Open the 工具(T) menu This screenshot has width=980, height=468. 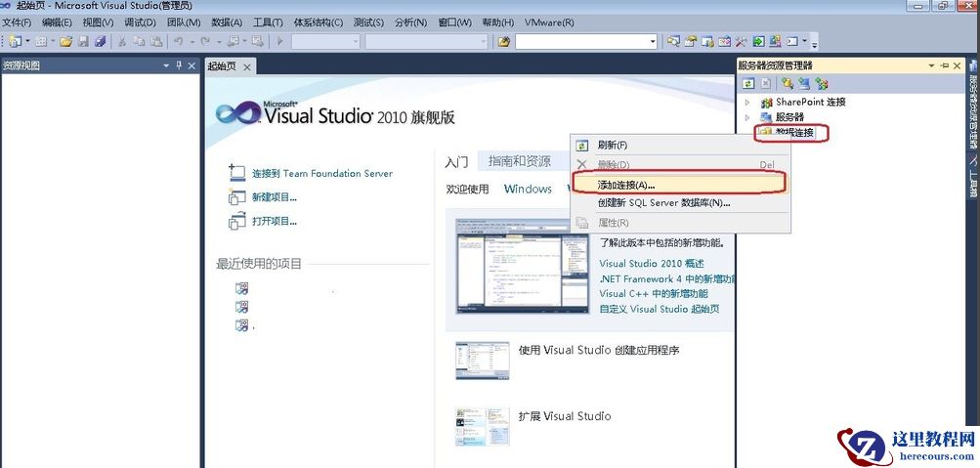(268, 21)
